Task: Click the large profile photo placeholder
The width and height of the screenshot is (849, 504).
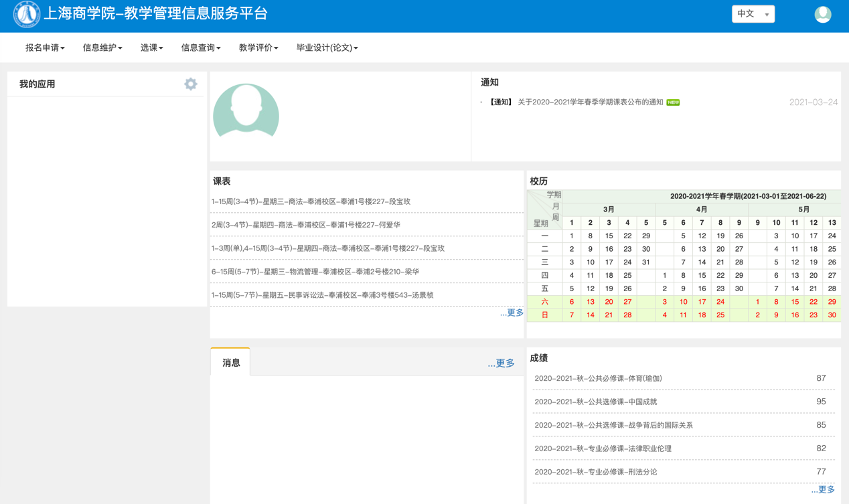Action: click(x=246, y=111)
